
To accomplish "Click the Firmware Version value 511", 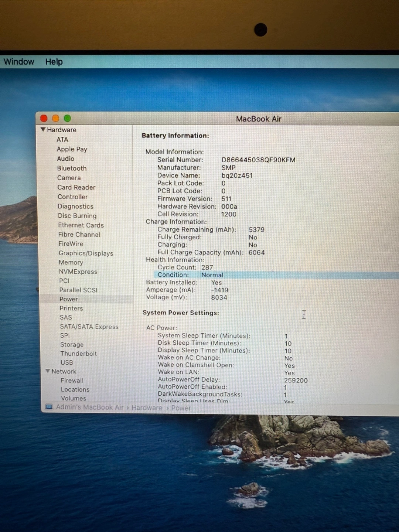I will click(x=226, y=199).
